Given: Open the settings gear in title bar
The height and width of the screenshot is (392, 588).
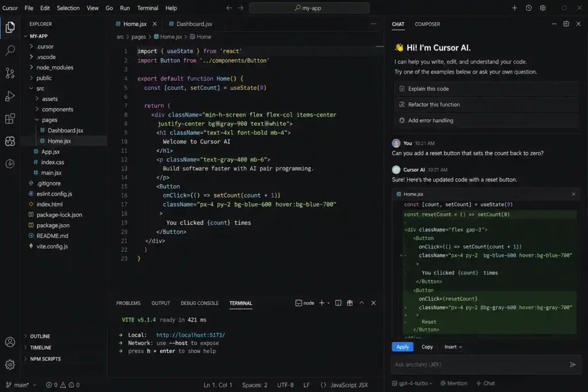Looking at the screenshot, I should click(543, 8).
